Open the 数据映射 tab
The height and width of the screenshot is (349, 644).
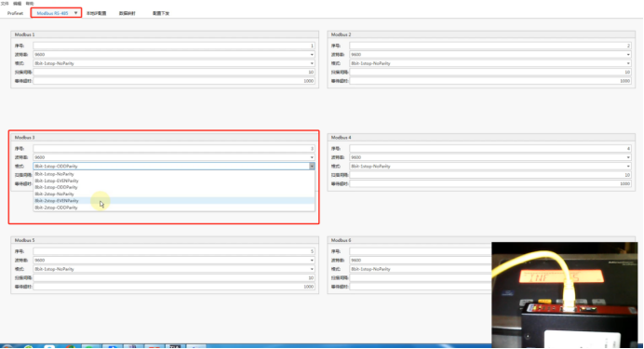(127, 13)
